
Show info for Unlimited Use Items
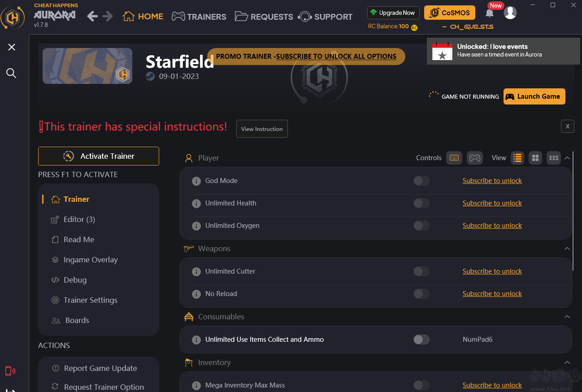(196, 340)
